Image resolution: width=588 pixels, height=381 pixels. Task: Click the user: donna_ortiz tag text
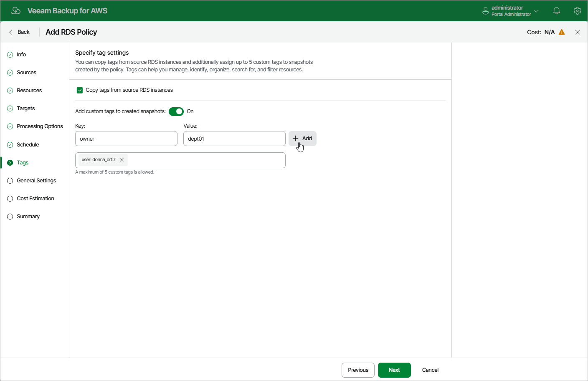[x=99, y=160]
